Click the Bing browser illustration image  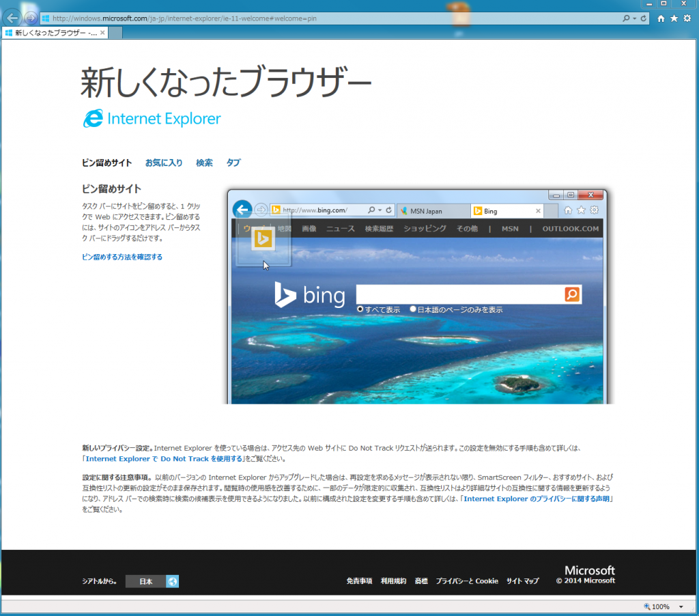point(417,296)
